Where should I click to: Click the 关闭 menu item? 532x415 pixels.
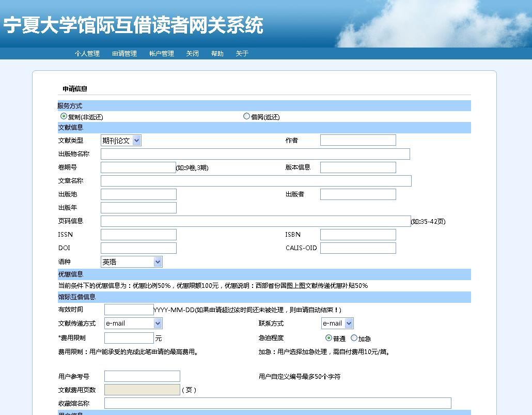click(192, 54)
